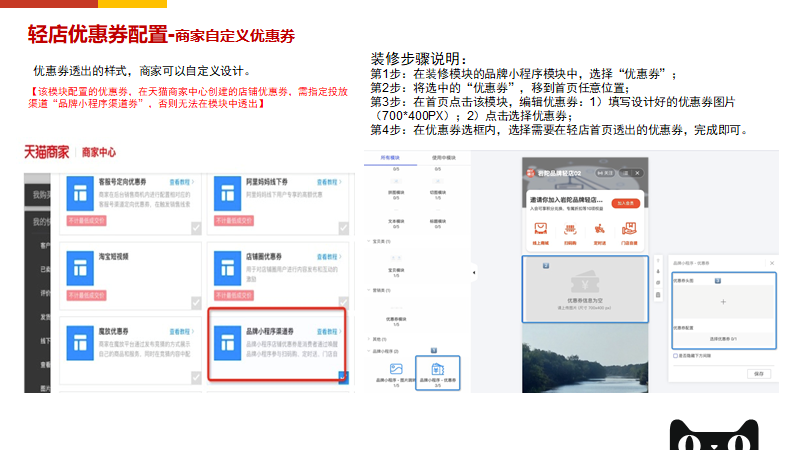
Task: Close the 品牌小程序-优惠券 edit panel
Action: [x=772, y=263]
